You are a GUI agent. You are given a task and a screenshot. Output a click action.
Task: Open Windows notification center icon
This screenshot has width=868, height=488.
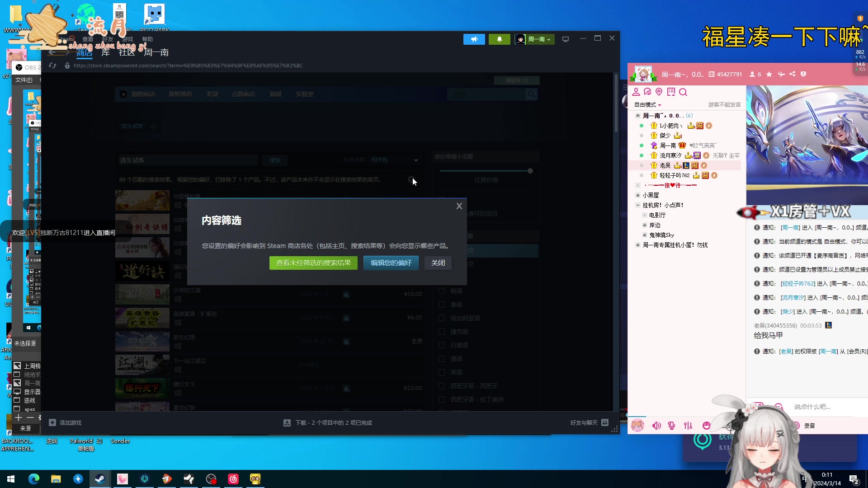[x=854, y=479]
